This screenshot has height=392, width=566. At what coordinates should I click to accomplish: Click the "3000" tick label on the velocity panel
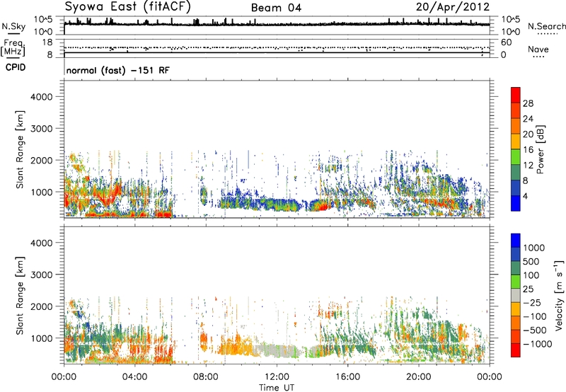(42, 275)
